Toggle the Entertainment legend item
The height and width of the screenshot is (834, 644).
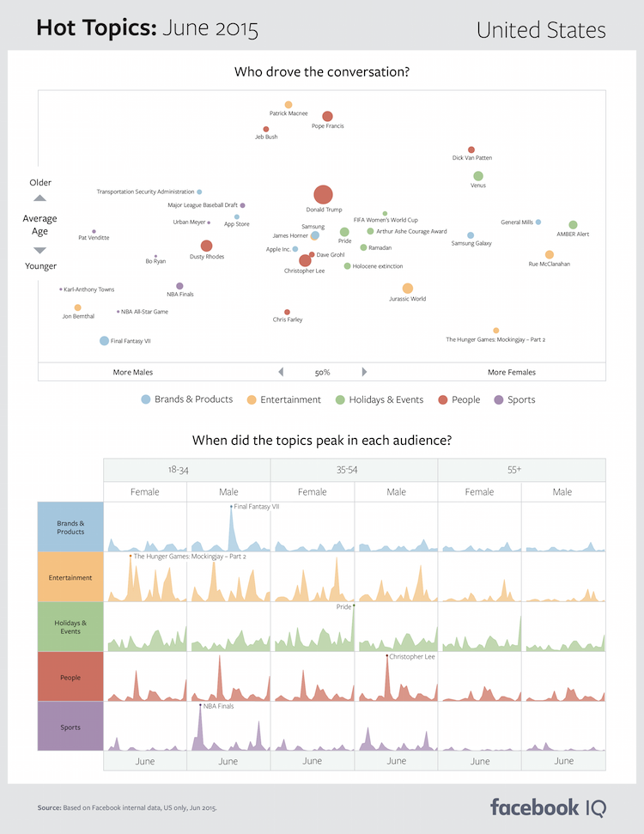[x=283, y=399]
